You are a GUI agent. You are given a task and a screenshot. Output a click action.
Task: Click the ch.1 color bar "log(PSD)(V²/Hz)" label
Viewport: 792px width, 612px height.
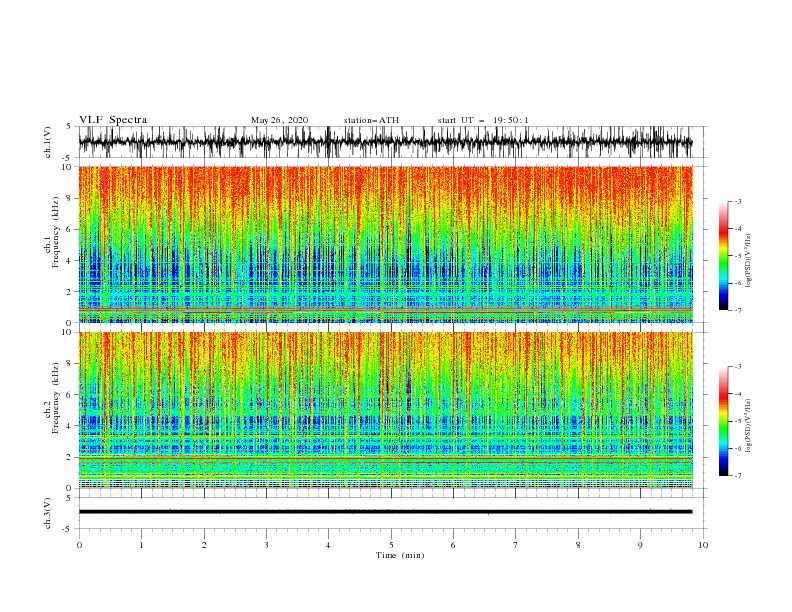[748, 261]
